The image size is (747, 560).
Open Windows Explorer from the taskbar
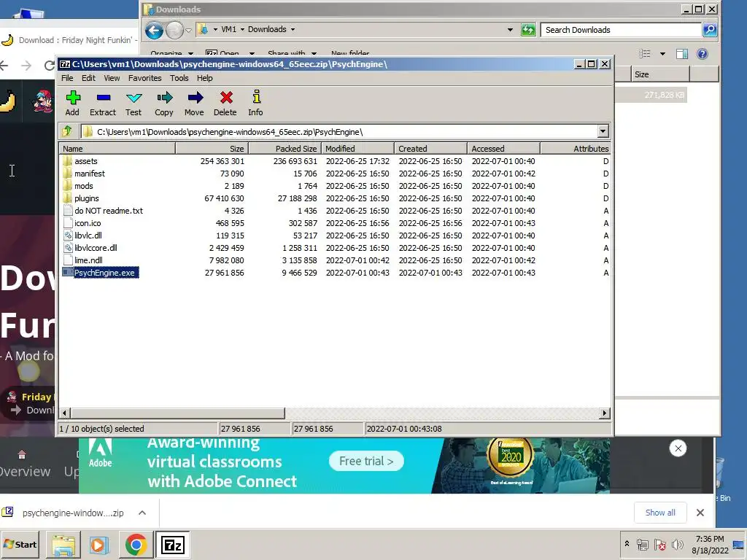click(63, 545)
